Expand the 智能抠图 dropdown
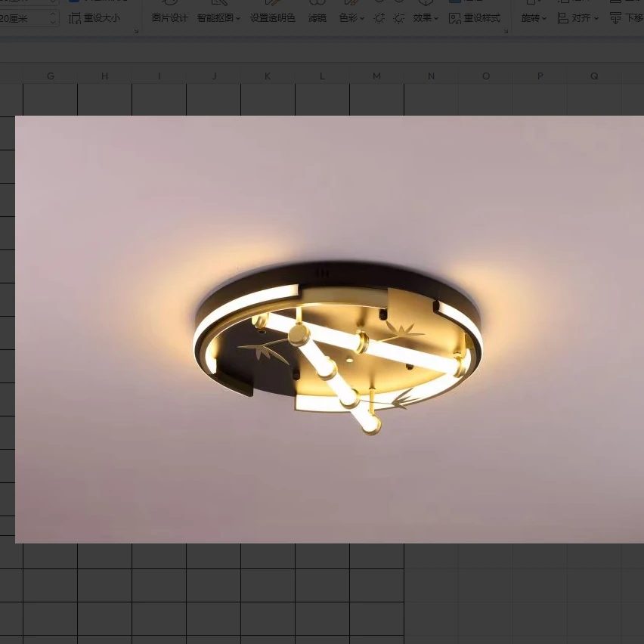Image resolution: width=644 pixels, height=644 pixels. point(218,18)
